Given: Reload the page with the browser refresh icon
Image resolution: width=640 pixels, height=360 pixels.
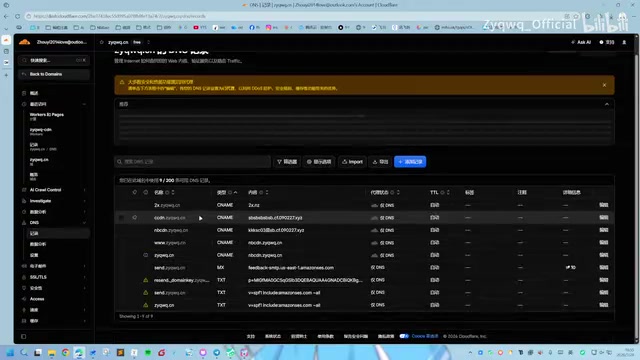Looking at the screenshot, I should pos(17,16).
